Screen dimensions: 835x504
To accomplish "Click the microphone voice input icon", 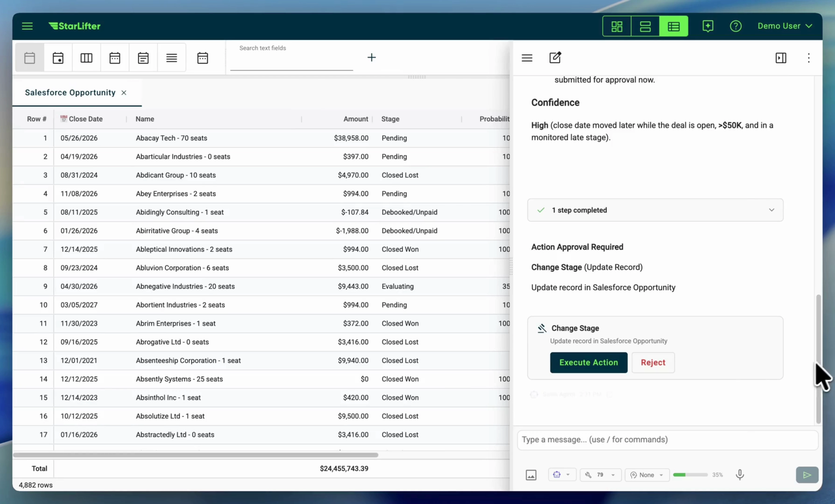I will tap(740, 475).
